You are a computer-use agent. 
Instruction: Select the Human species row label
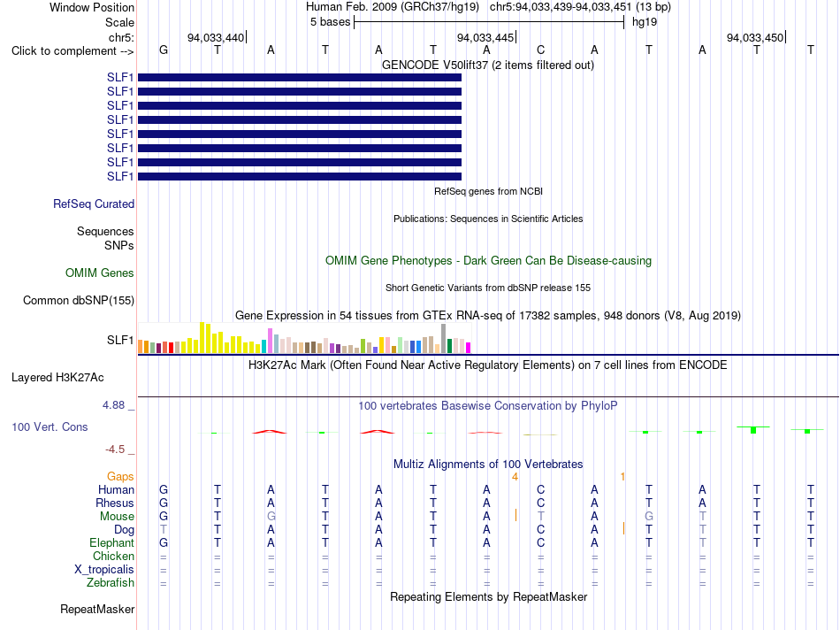[x=116, y=489]
